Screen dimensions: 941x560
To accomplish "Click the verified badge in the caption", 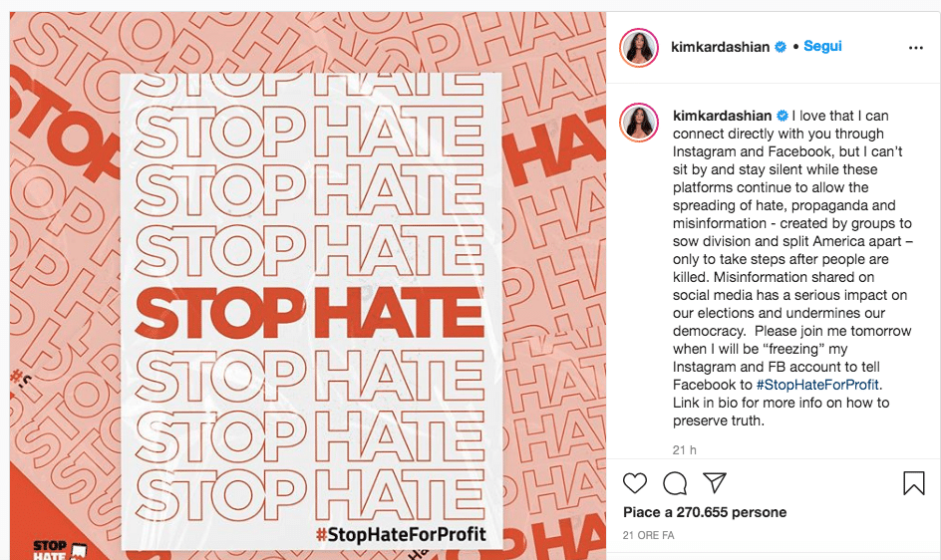I will click(x=782, y=116).
